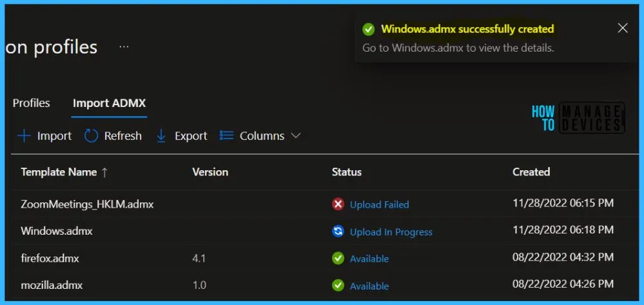Click the blue sync icon for Windows.admx

click(338, 231)
